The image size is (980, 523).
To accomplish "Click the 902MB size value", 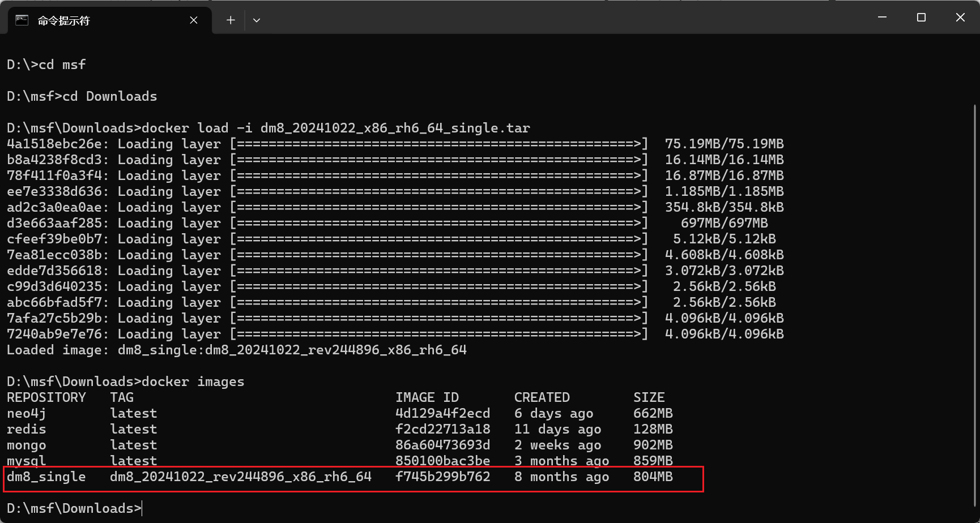I will [653, 445].
